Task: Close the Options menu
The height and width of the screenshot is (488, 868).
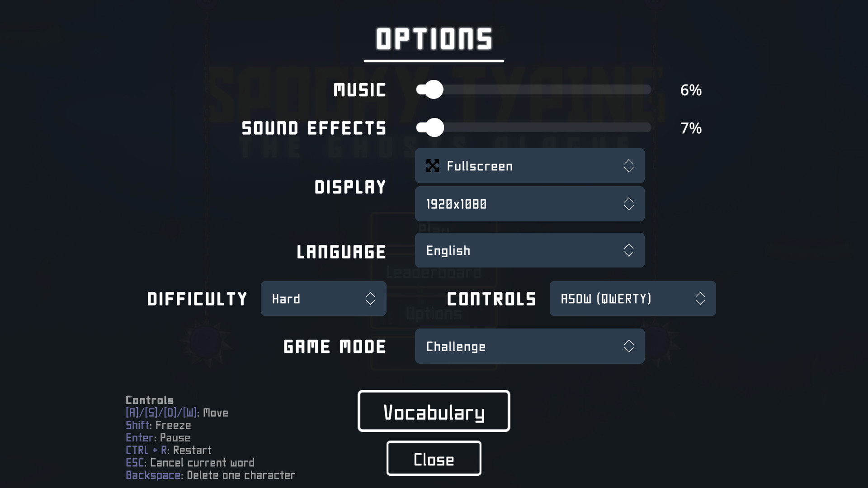Action: [434, 458]
